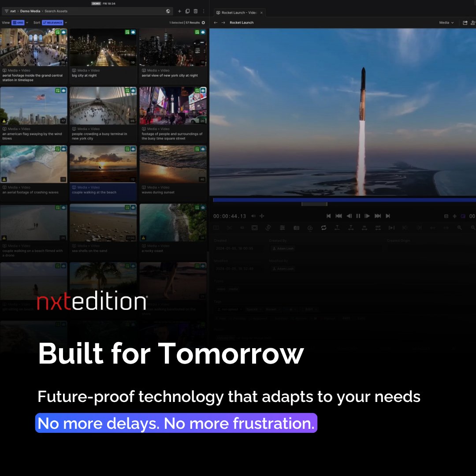Open aerial footage of crashing waves thumbnail

[33, 164]
